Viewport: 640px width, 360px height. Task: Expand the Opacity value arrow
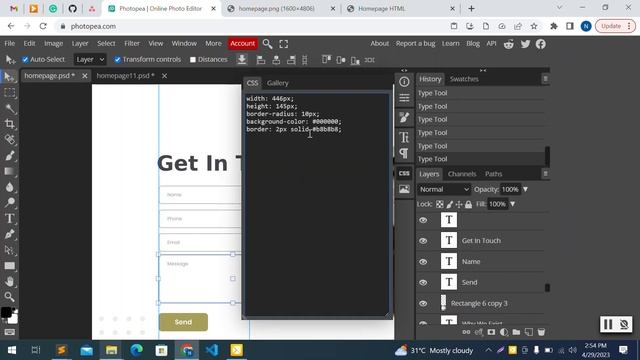525,189
